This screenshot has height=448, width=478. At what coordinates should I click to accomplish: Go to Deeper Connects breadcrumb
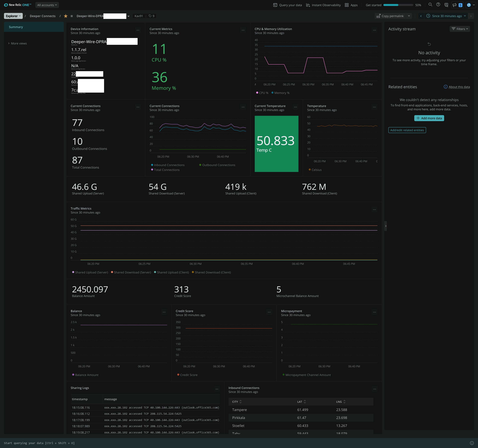point(42,16)
